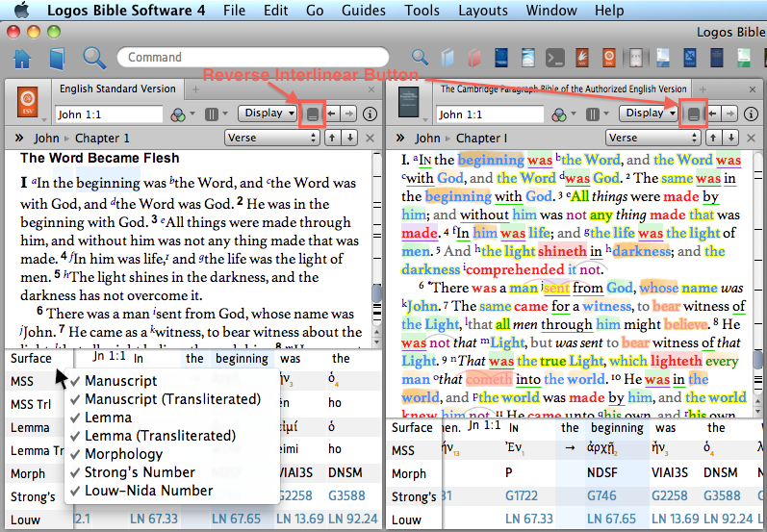The image size is (767, 532).
Task: Open the Verse selector in ESV panel
Action: (x=272, y=138)
